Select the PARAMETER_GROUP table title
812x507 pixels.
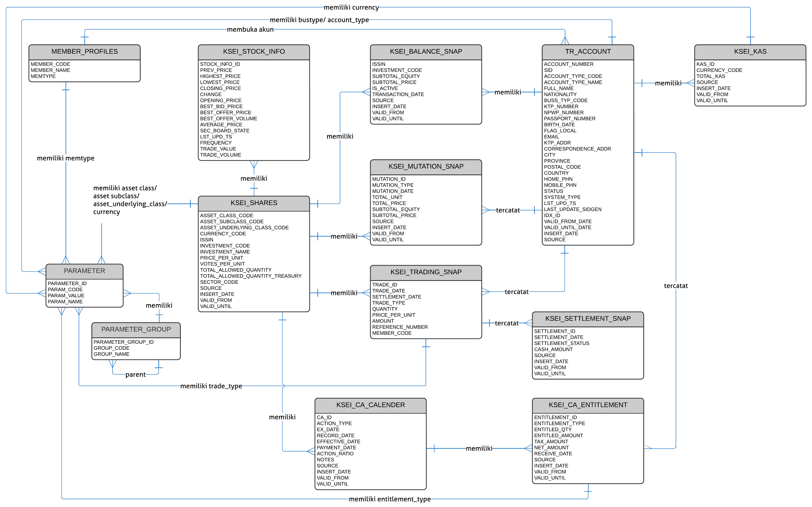tap(136, 329)
